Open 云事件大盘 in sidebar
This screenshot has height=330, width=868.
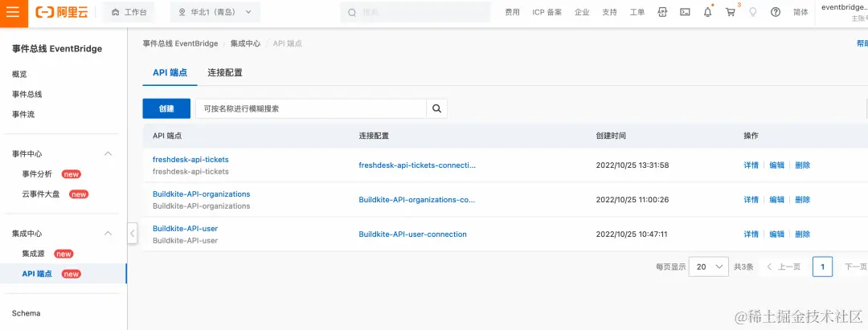click(x=40, y=194)
